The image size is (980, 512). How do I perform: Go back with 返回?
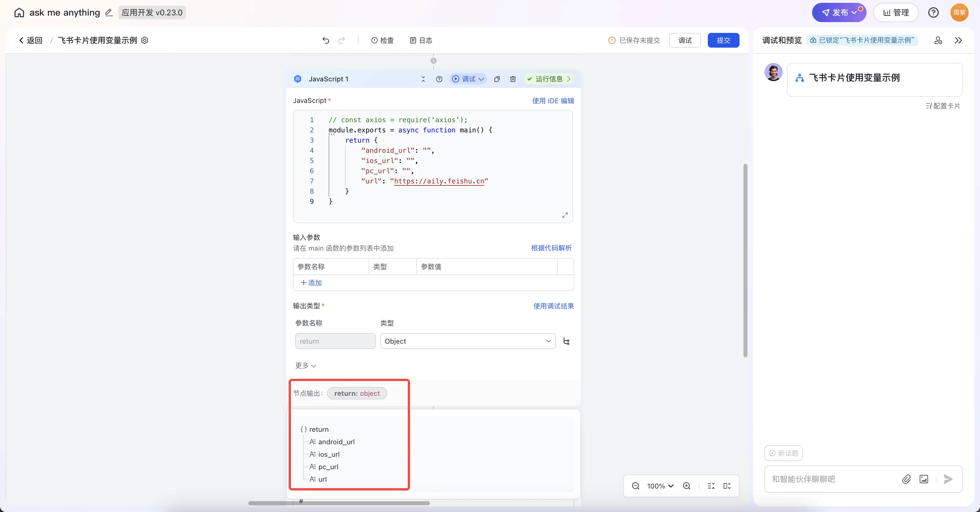pyautogui.click(x=31, y=40)
